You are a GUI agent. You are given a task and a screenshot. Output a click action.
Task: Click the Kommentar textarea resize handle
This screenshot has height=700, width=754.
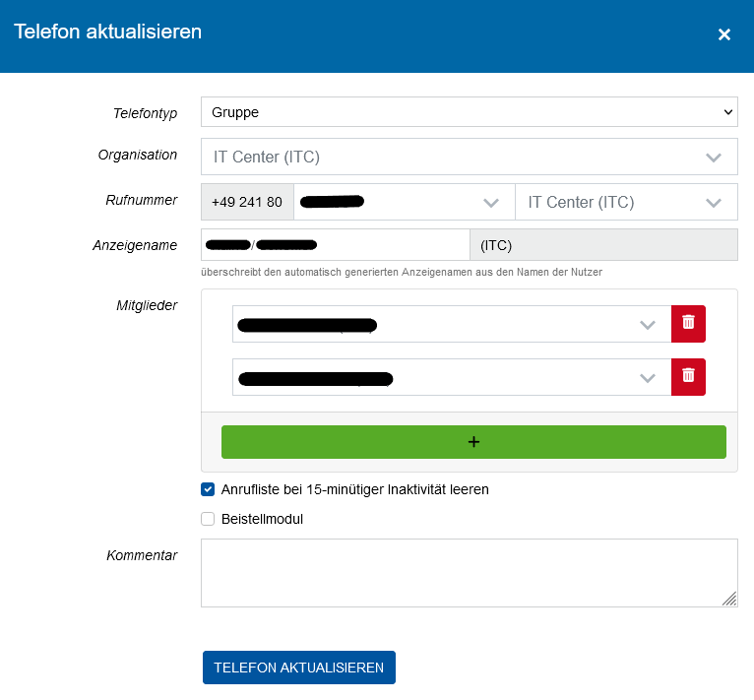pos(729,599)
